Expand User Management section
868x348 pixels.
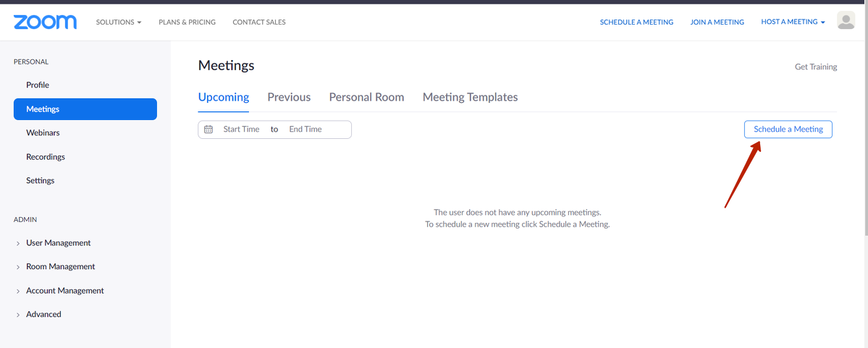[x=58, y=243]
